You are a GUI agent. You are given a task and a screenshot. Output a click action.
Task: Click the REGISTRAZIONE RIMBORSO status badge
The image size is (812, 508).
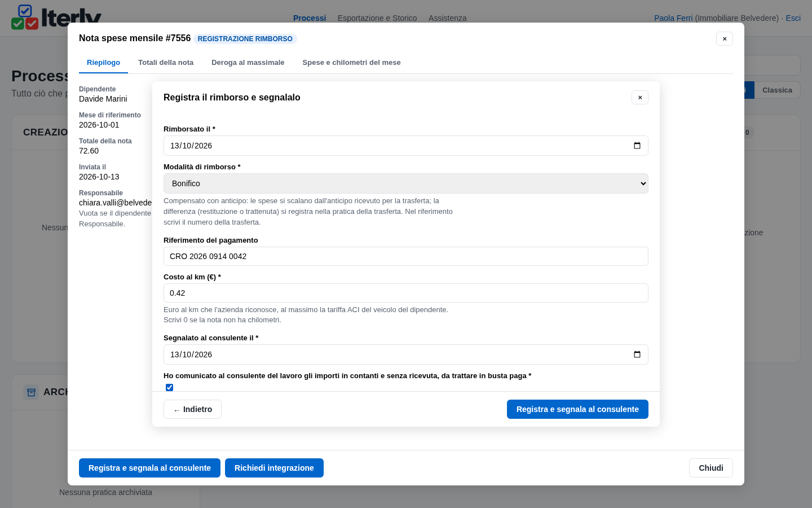coord(245,39)
